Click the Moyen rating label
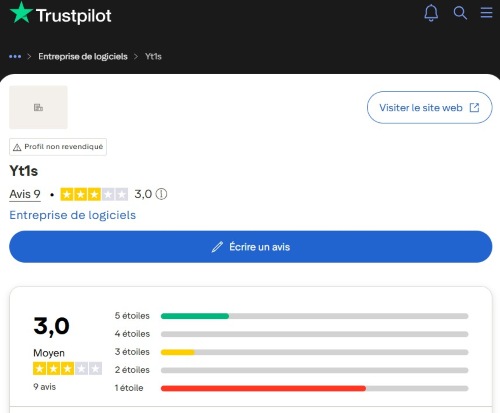Screen dimensions: 500x413 (49, 353)
